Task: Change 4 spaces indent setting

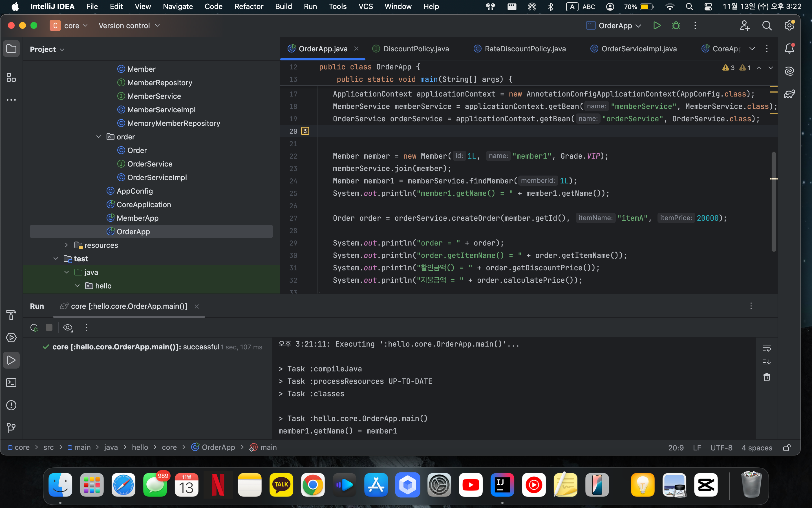Action: (x=757, y=448)
